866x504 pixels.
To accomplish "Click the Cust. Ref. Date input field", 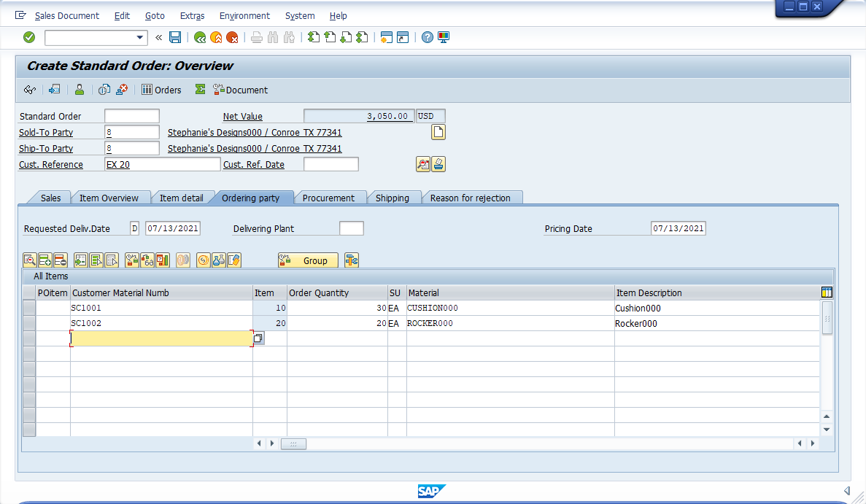I will click(330, 164).
